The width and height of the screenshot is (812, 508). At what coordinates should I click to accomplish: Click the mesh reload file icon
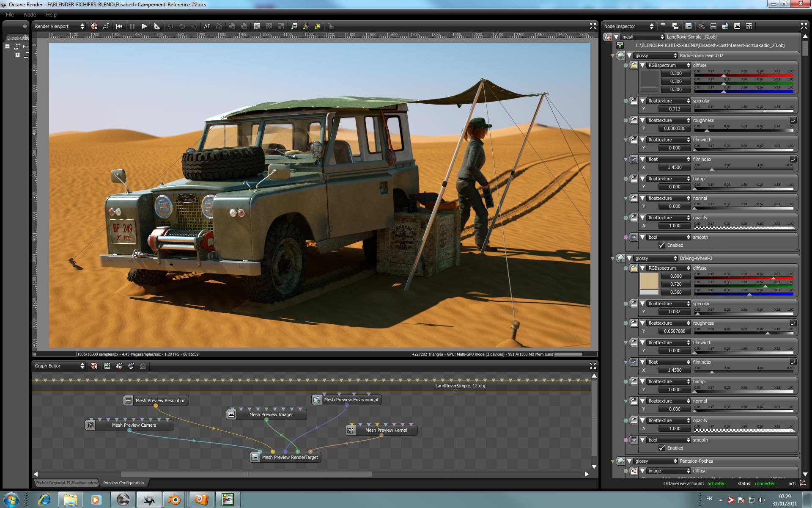click(x=620, y=45)
